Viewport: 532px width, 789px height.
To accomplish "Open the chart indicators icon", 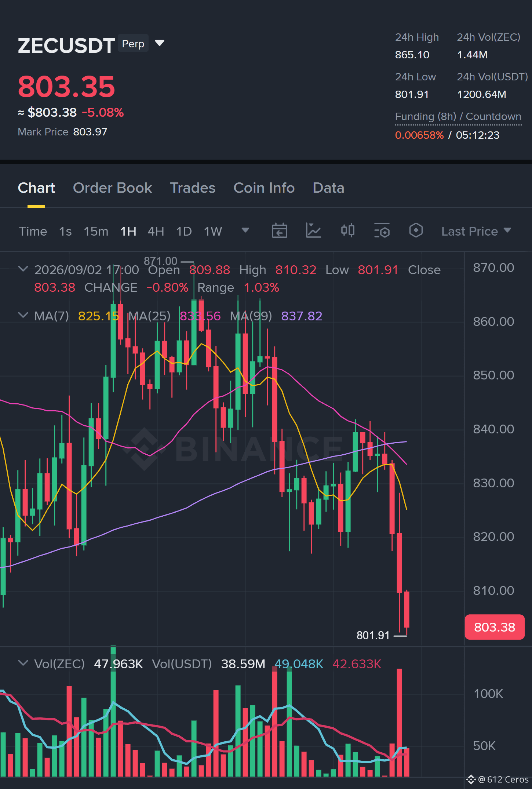I will pyautogui.click(x=313, y=231).
